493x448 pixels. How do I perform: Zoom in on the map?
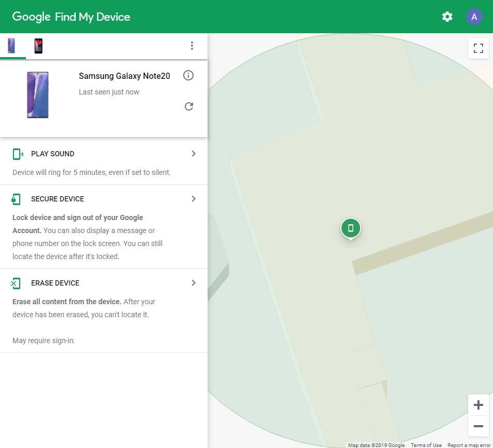pos(478,405)
